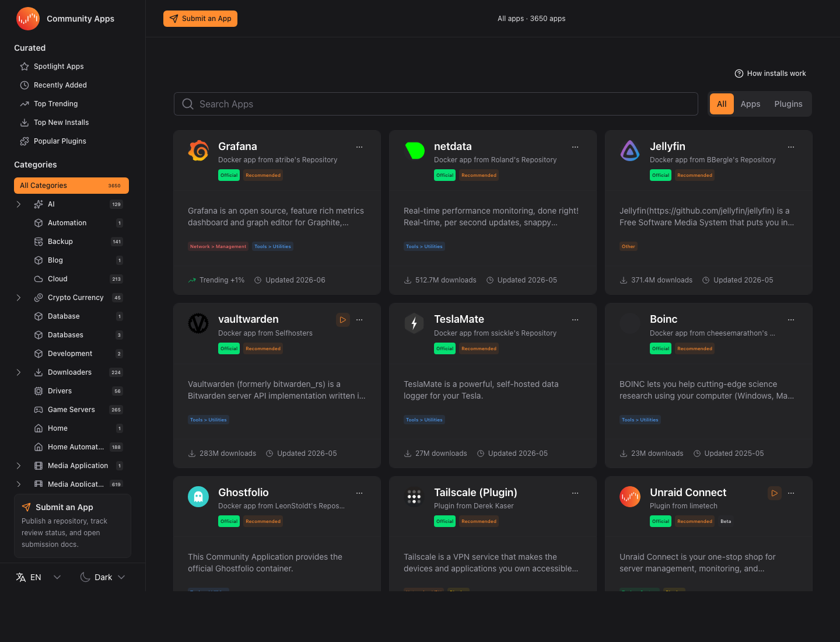The image size is (840, 642).
Task: Click the Automation category box icon
Action: (38, 223)
